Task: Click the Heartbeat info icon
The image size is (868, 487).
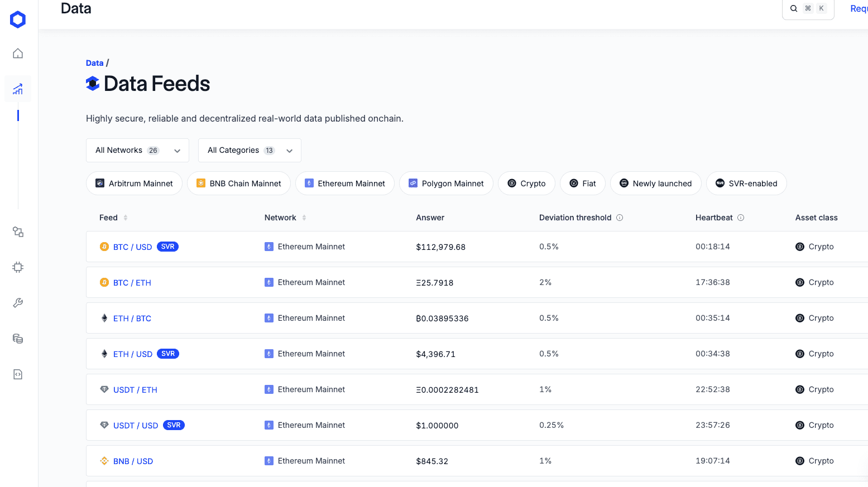Action: coord(741,218)
